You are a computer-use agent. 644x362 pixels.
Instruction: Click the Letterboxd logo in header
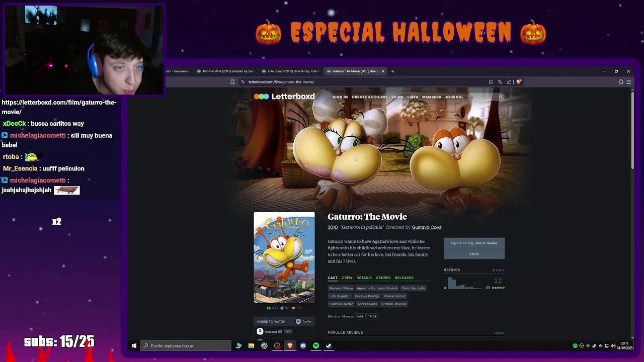pyautogui.click(x=284, y=97)
